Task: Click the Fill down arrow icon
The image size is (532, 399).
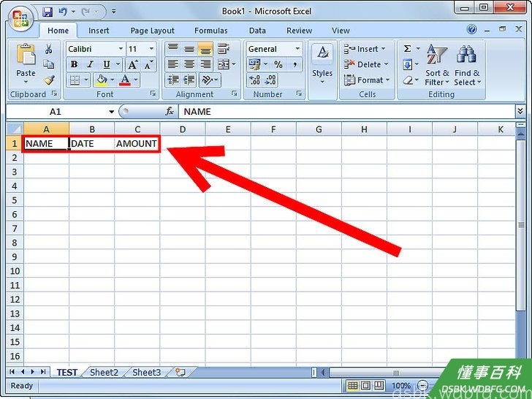Action: point(408,64)
